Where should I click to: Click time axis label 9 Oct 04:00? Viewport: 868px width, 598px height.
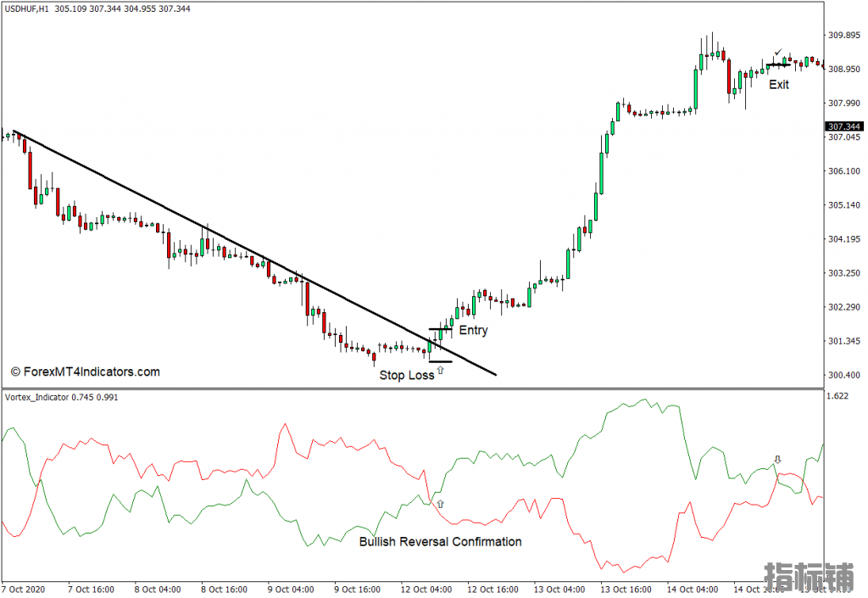coord(291,590)
